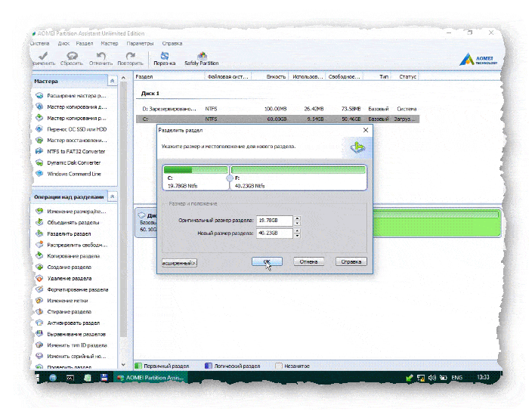This screenshot has height=411, width=532.
Task: Select Объединять разделы operation
Action: pos(67,222)
